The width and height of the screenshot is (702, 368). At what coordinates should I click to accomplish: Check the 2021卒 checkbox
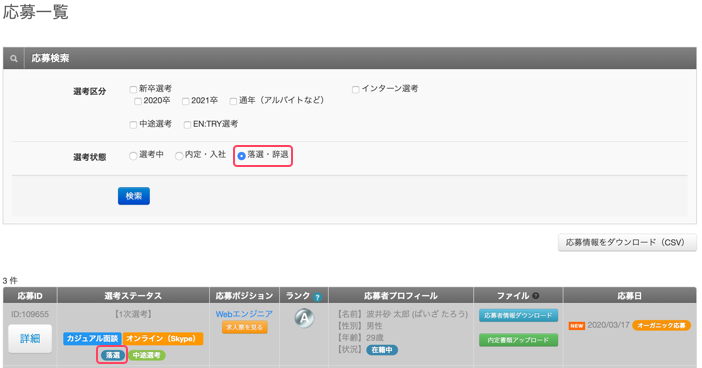click(185, 102)
